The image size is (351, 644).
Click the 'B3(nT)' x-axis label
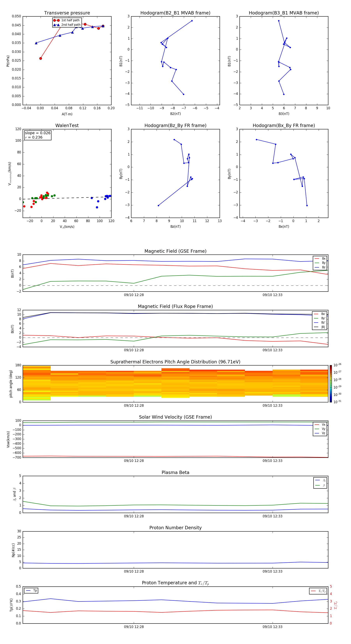284,114
